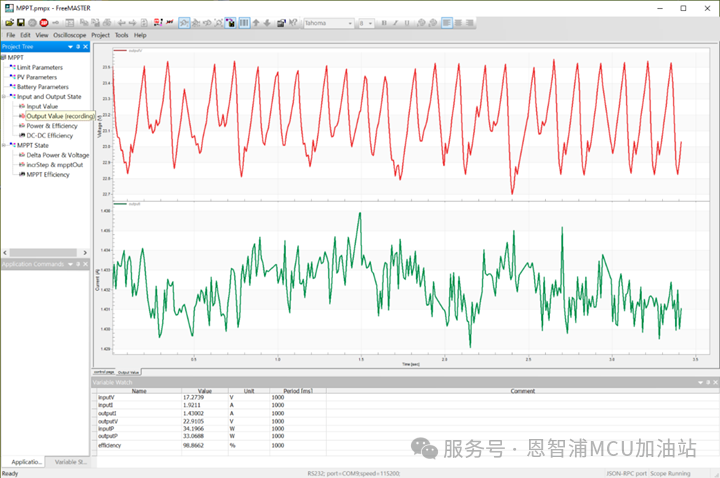This screenshot has height=478, width=720.
Task: Select the Limit Parameters tree block
Action: 39,67
